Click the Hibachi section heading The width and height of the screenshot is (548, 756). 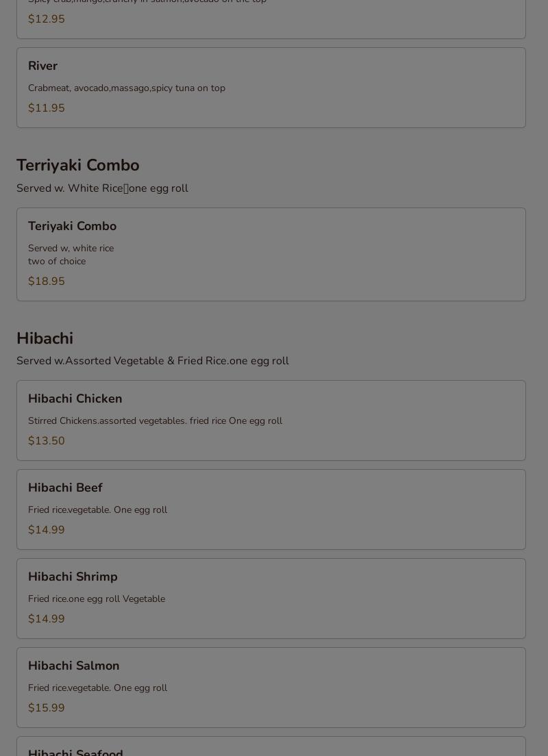pyautogui.click(x=45, y=338)
